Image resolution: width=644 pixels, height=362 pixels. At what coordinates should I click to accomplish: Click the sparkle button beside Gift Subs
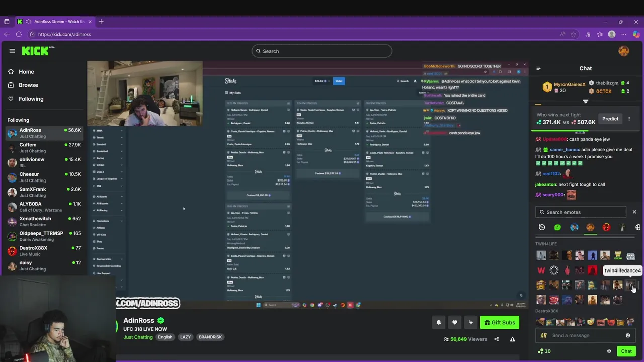471,323
